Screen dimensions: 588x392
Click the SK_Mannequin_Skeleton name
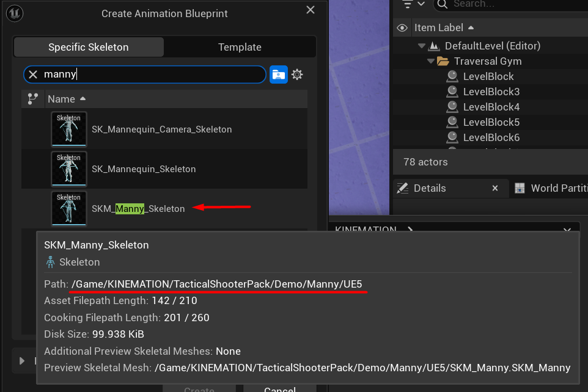coord(144,169)
